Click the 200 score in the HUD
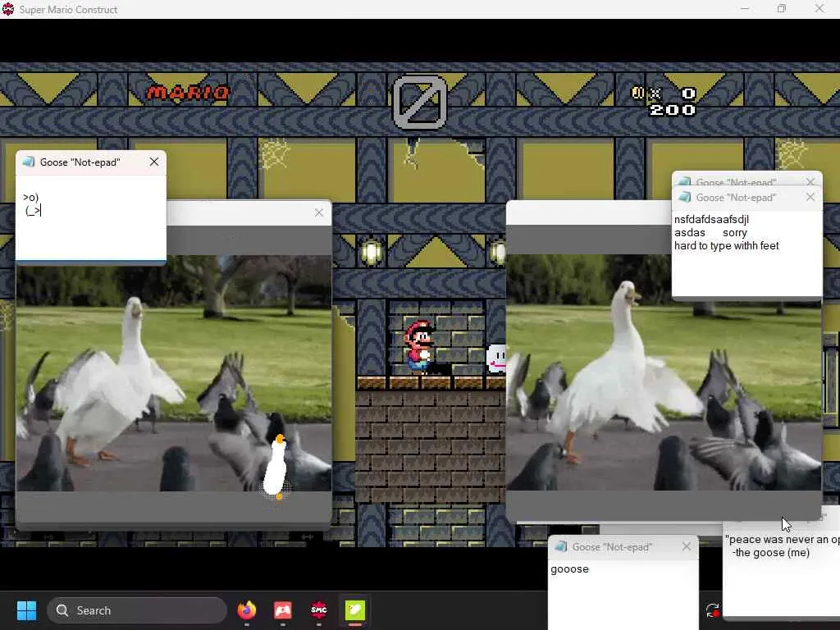Viewport: 840px width, 630px height. click(673, 110)
